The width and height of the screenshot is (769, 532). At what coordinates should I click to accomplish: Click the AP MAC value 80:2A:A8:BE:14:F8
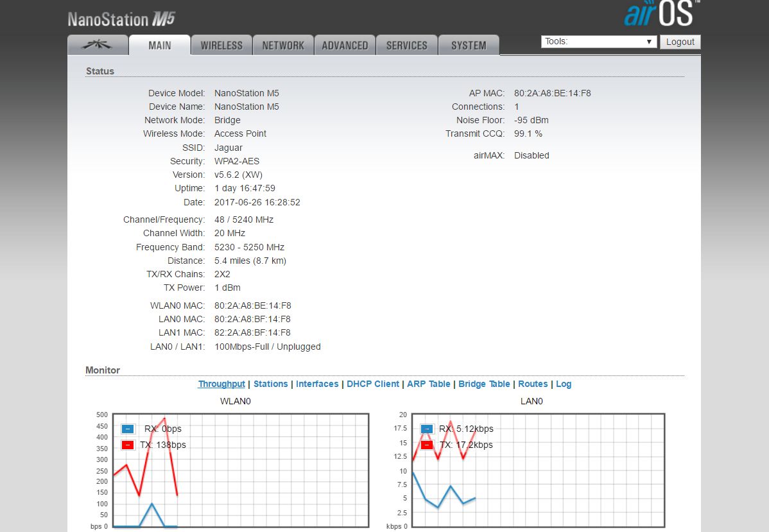(x=552, y=93)
